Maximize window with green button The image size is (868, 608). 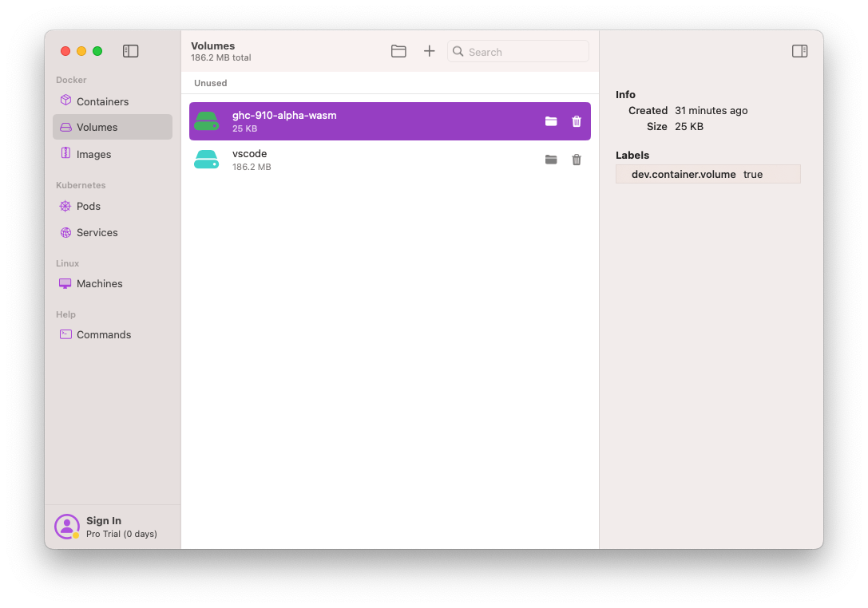click(97, 51)
